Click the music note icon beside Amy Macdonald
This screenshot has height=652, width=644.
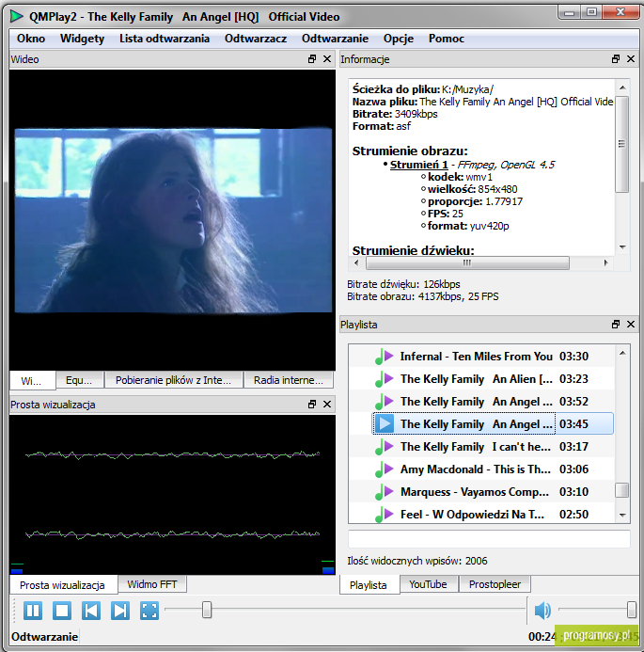[385, 469]
